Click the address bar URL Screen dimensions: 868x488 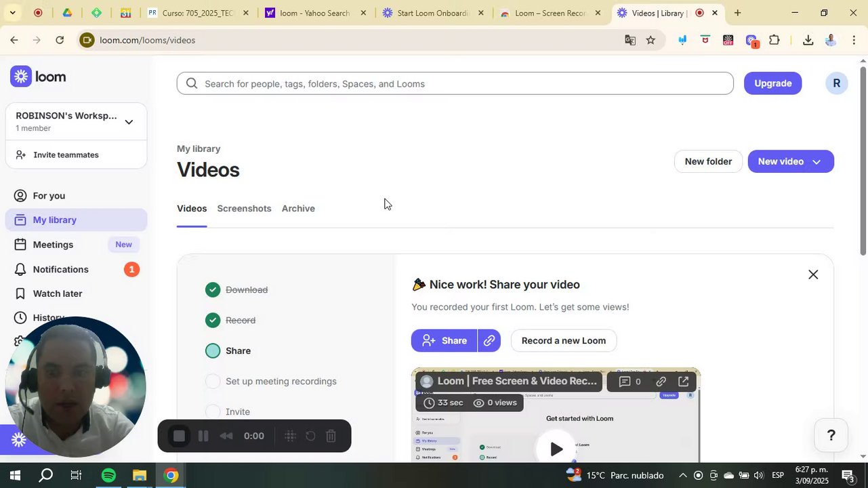[x=148, y=40]
